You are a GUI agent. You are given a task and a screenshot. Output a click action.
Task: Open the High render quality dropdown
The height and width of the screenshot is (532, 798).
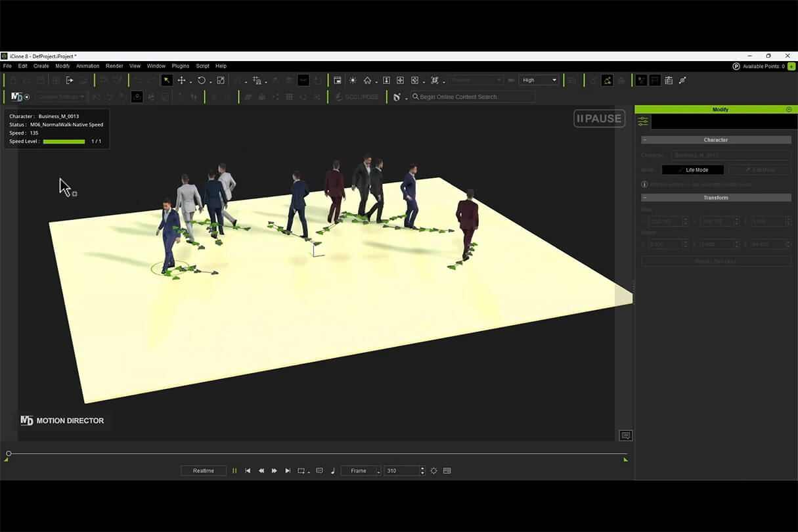click(x=539, y=80)
